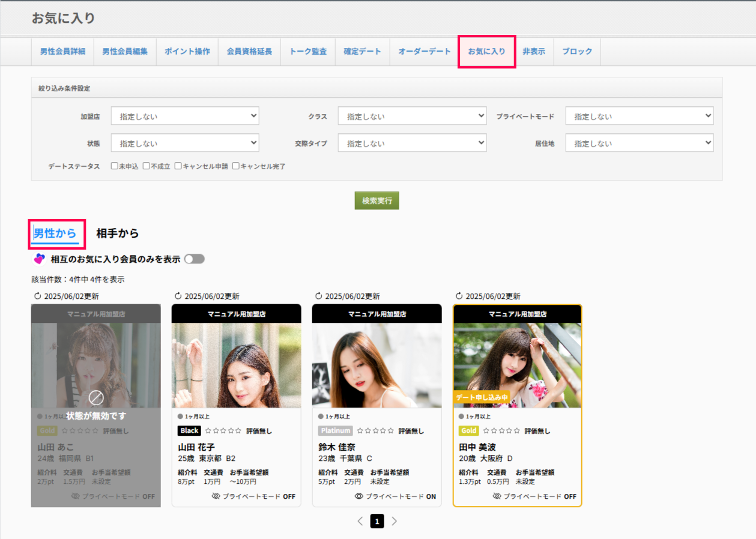The image size is (756, 539).
Task: Click the star rating on 山田 花子 card
Action: [x=223, y=430]
